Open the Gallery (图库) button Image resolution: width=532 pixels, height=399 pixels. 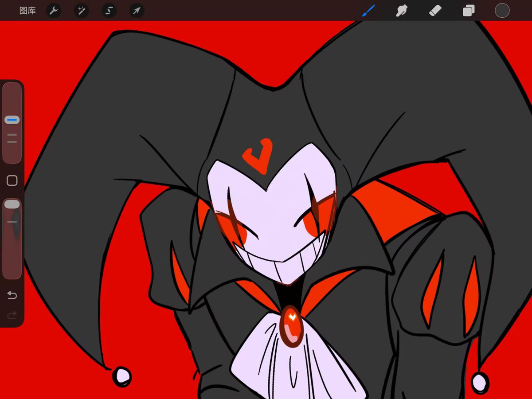pyautogui.click(x=27, y=11)
